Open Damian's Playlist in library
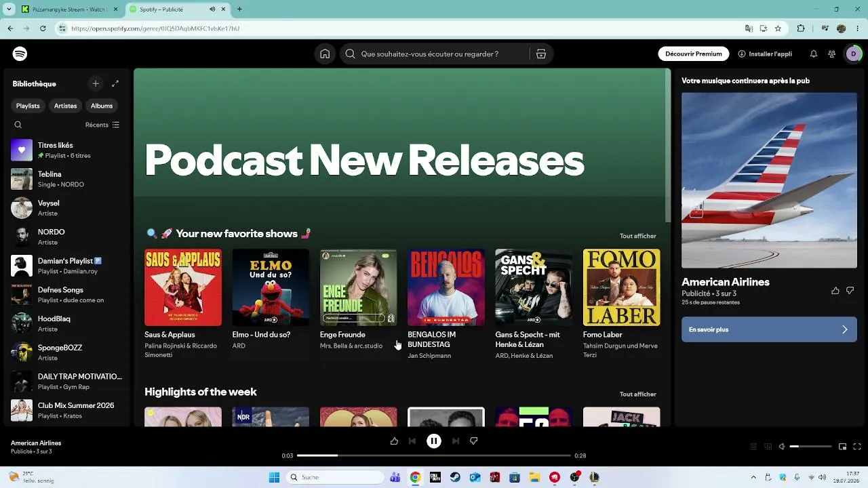Image resolution: width=868 pixels, height=488 pixels. click(x=66, y=266)
